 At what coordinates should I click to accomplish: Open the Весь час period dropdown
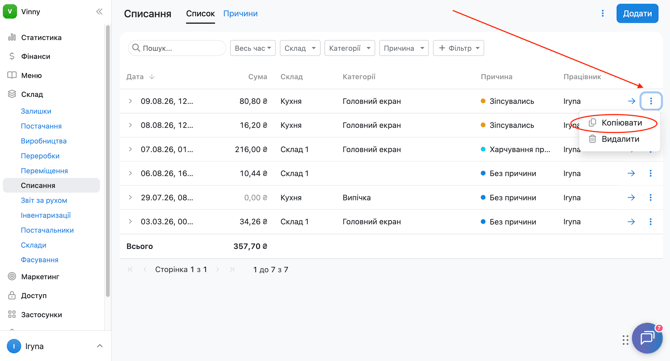click(253, 48)
